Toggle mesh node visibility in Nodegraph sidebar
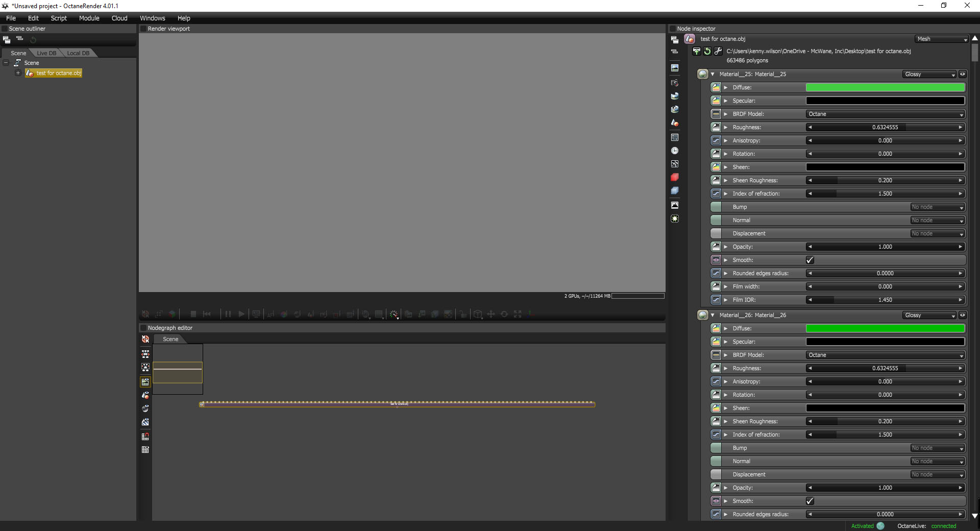The image size is (980, 531). click(x=145, y=395)
